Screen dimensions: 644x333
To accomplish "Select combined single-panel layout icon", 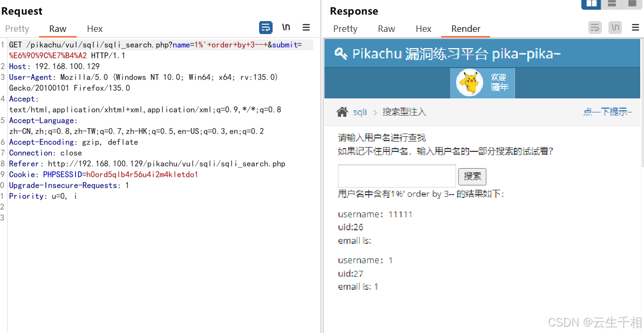I will coord(632,4).
